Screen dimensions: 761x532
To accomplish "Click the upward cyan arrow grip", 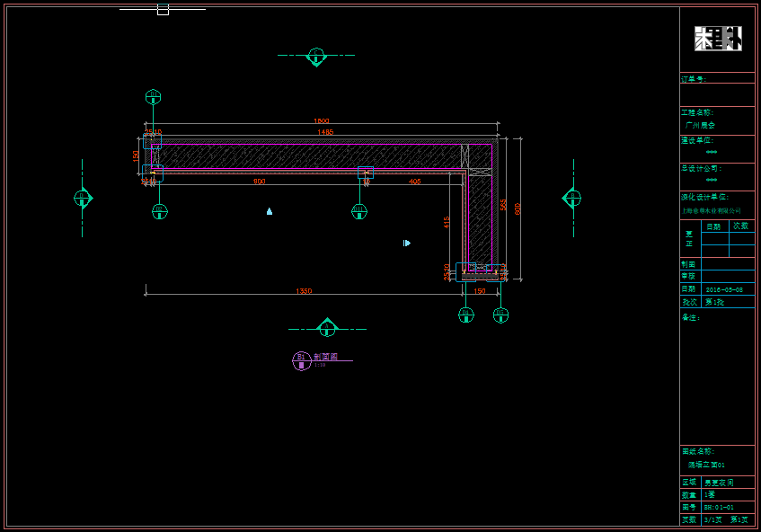I will tap(269, 211).
